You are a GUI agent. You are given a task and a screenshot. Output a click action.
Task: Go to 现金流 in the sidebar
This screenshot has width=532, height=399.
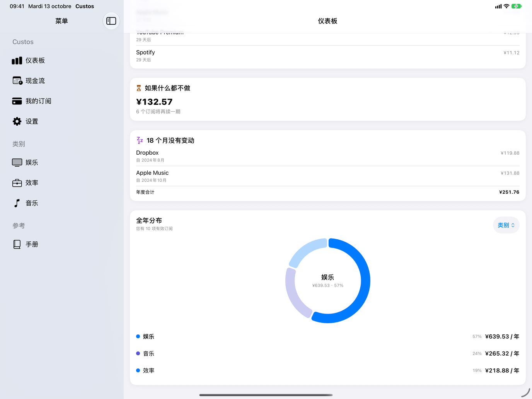click(x=62, y=81)
